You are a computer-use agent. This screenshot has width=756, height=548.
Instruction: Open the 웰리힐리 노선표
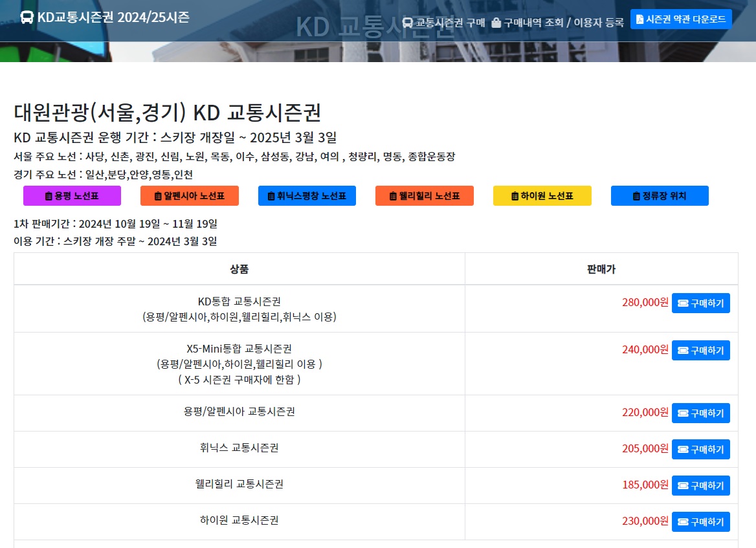424,195
